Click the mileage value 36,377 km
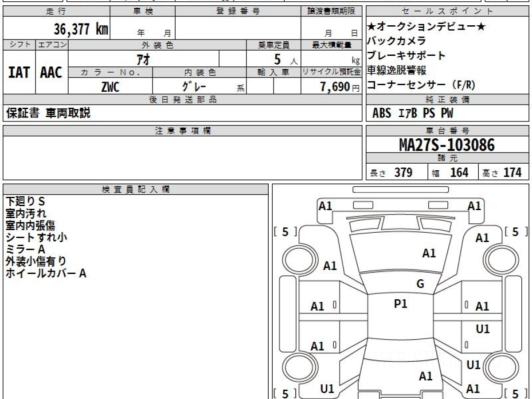The width and height of the screenshot is (532, 399). click(81, 29)
